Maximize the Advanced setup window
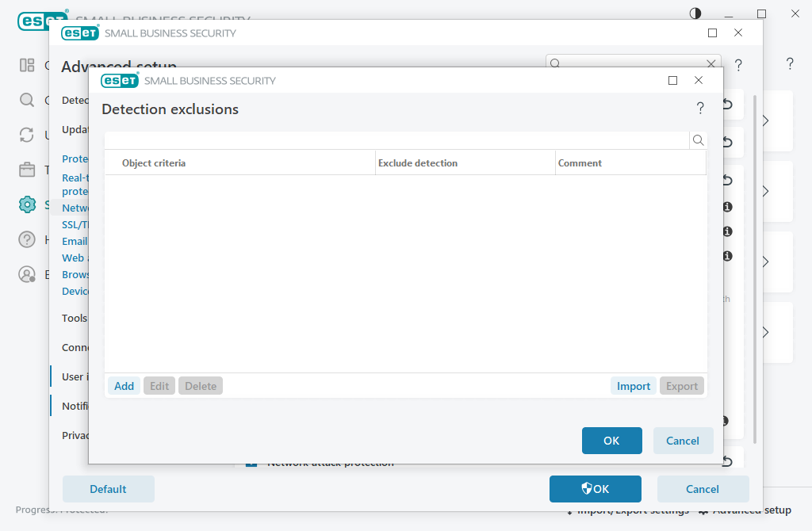The width and height of the screenshot is (812, 531). pos(713,33)
